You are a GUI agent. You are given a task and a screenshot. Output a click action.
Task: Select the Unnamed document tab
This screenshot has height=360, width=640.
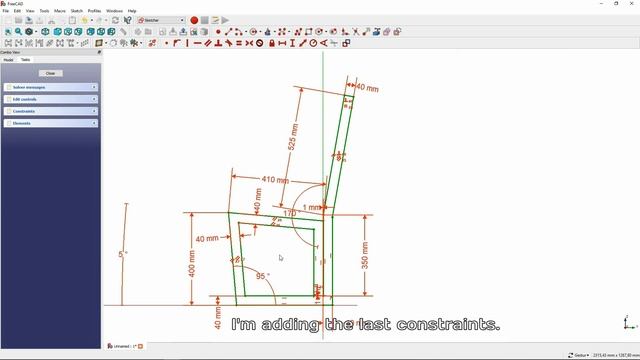(x=125, y=346)
